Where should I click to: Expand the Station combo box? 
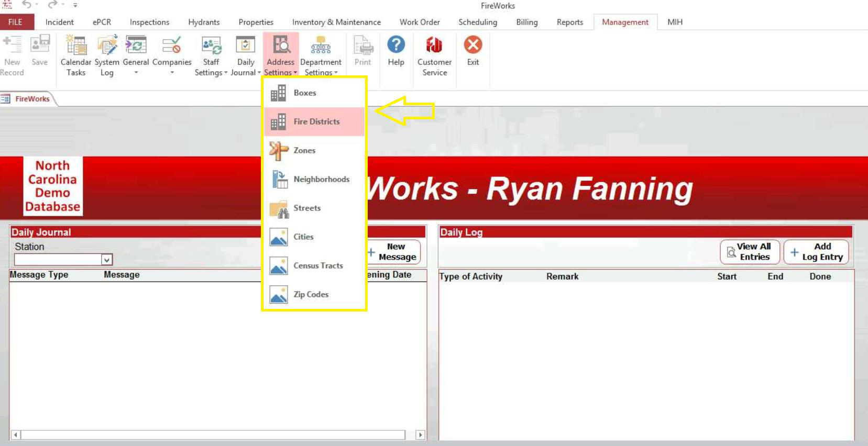tap(106, 260)
